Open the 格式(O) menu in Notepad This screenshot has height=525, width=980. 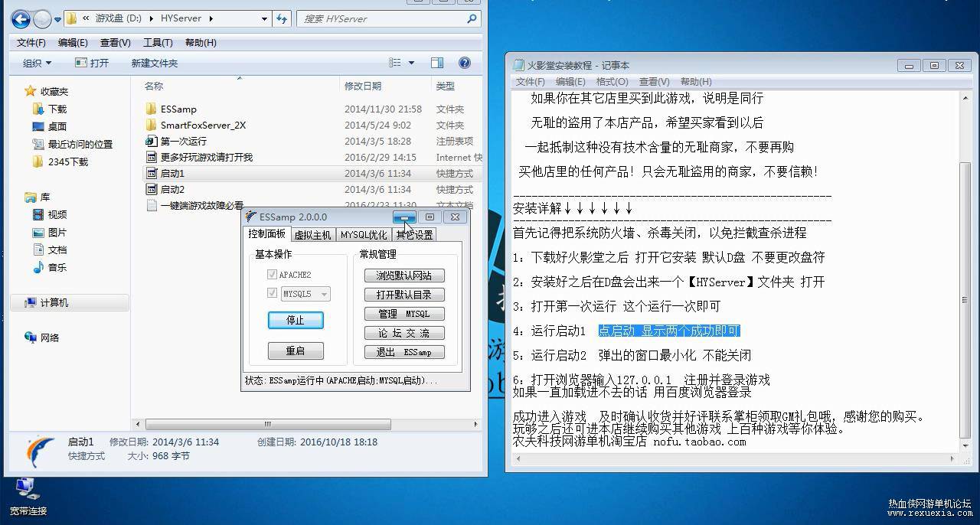pyautogui.click(x=612, y=81)
